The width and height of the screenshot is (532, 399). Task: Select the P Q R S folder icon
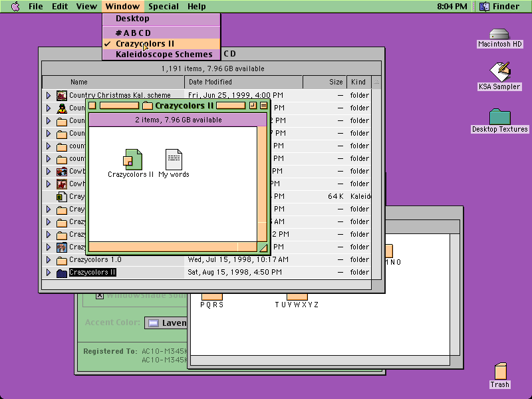[x=212, y=296]
